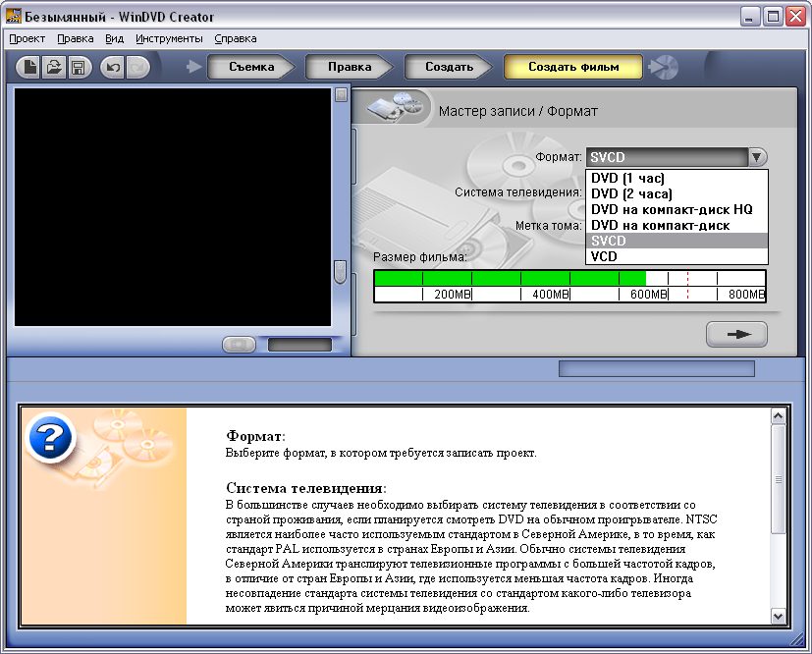The height and width of the screenshot is (654, 812).
Task: Pick DVD на компакт-диск HQ option
Action: click(x=671, y=209)
